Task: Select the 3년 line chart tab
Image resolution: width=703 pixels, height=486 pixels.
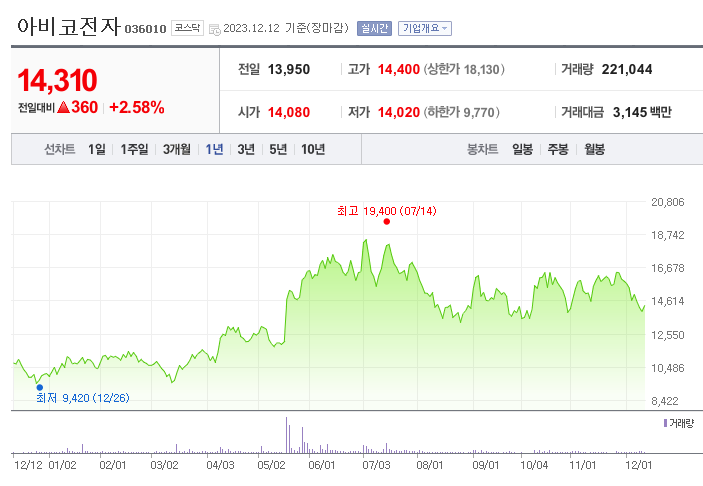Action: coord(246,149)
